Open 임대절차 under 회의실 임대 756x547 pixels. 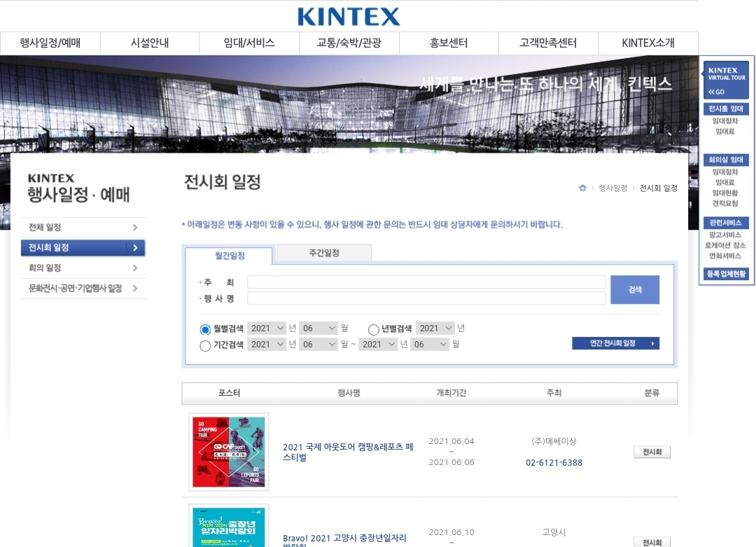coord(725,172)
